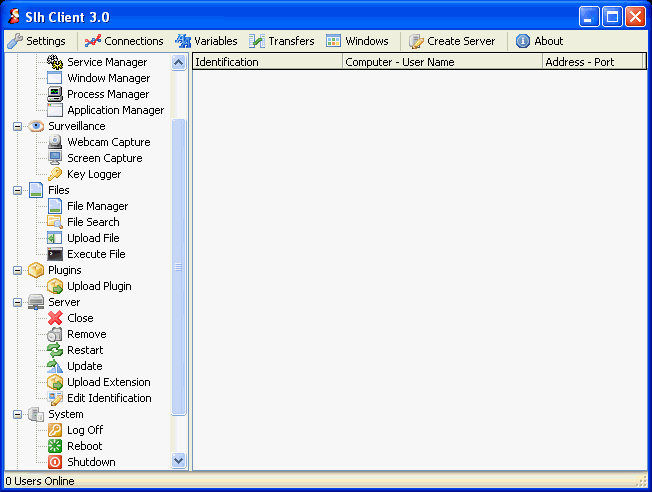Collapse the System tree node

click(x=18, y=414)
